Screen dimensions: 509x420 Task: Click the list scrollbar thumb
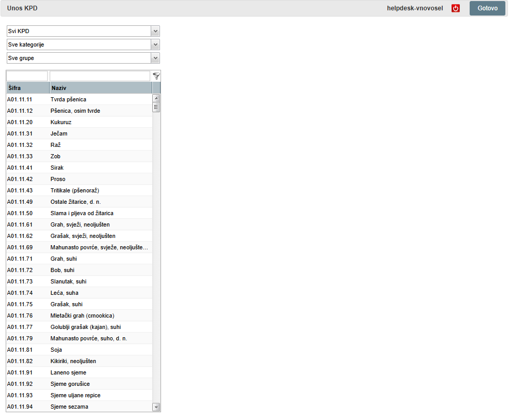tap(156, 107)
